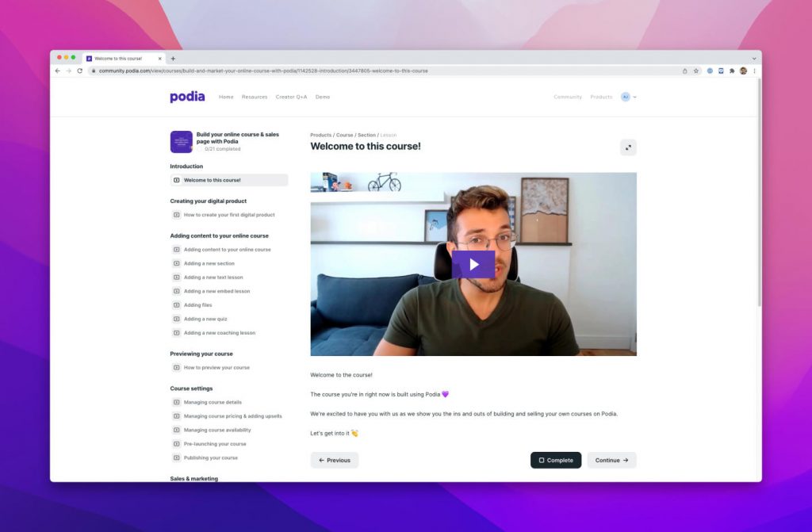812x532 pixels.
Task: Click the course thumbnail image in sidebar
Action: (x=181, y=142)
